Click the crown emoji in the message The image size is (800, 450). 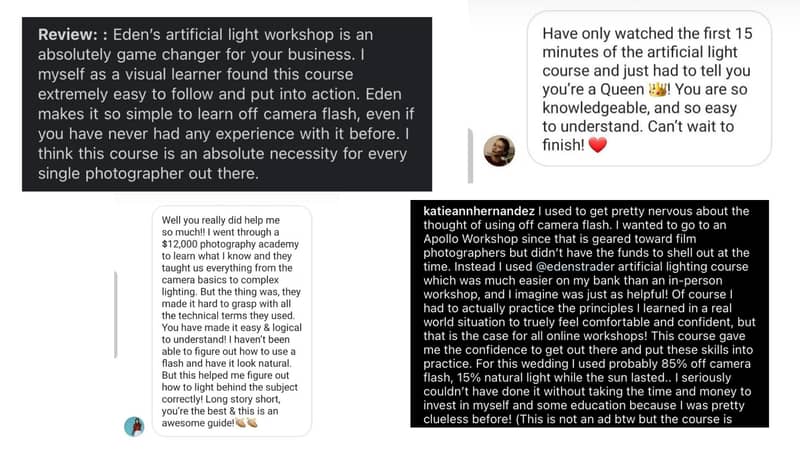658,89
